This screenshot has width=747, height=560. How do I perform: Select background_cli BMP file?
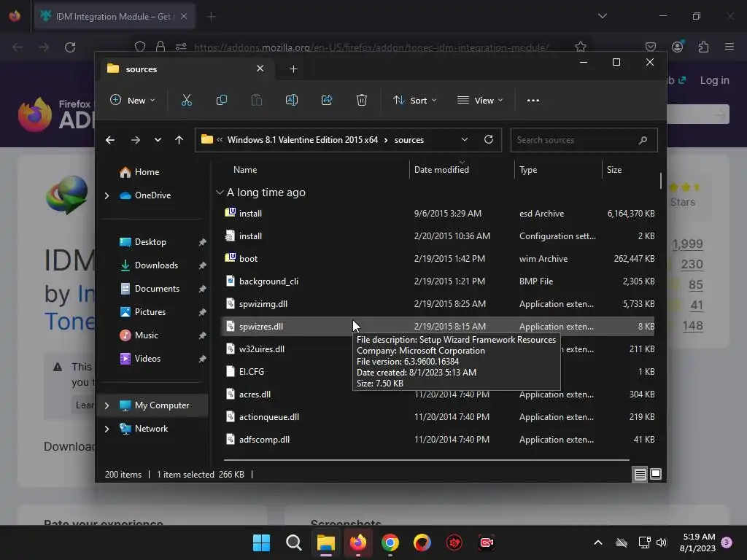(x=438, y=281)
